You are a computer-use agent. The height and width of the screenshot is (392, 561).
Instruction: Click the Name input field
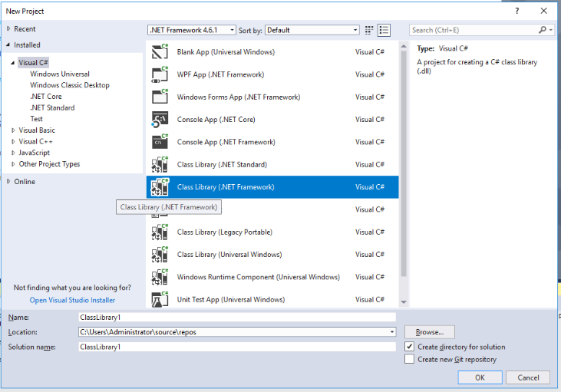237,318
